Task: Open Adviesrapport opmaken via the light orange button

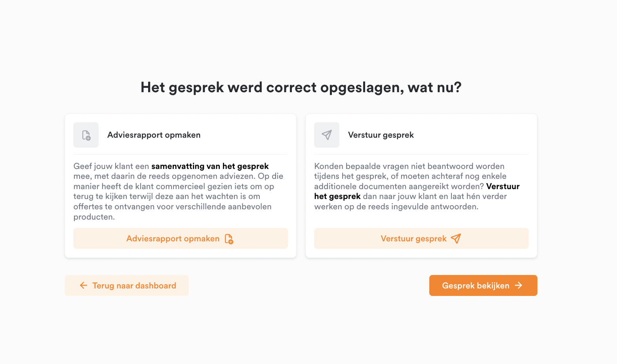Action: (x=181, y=238)
